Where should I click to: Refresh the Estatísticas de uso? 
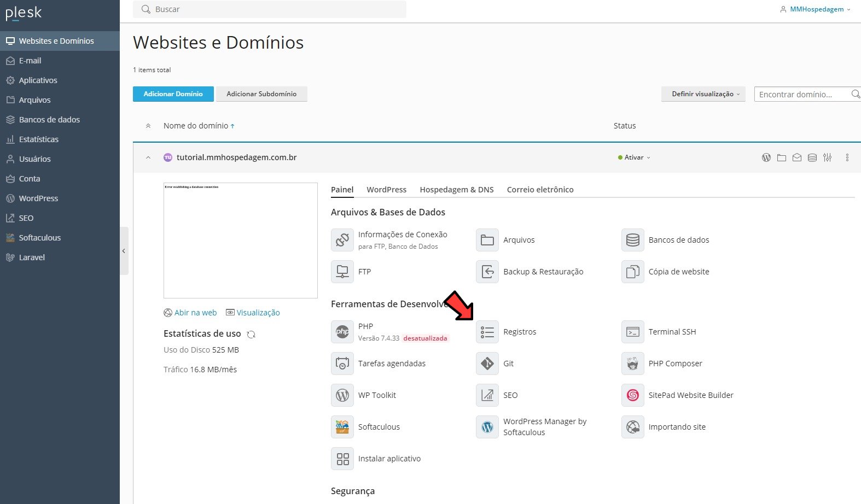pos(251,334)
